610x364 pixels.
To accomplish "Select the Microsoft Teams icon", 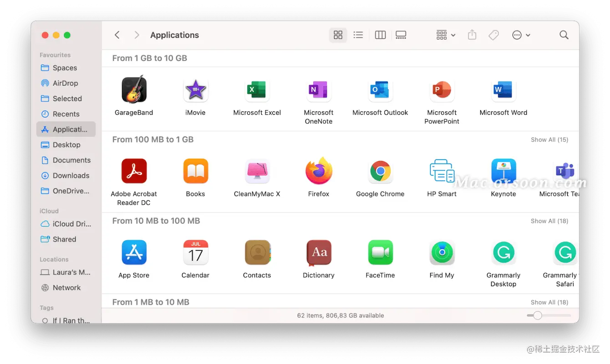I will click(x=565, y=171).
